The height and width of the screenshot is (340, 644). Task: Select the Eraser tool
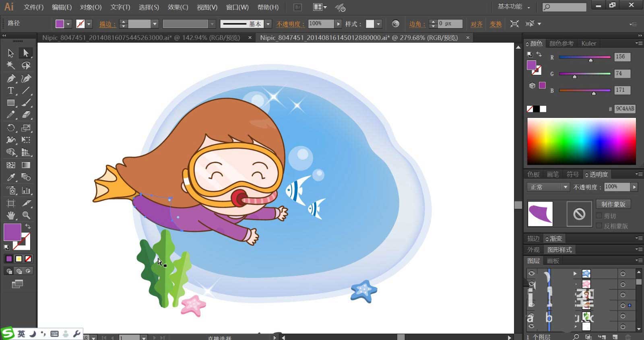(26, 115)
